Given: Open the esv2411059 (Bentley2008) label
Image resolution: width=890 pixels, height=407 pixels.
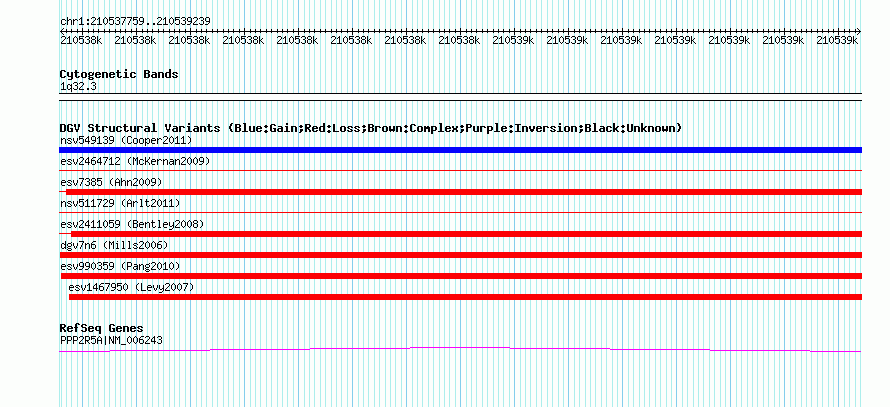Looking at the screenshot, I should click(132, 224).
